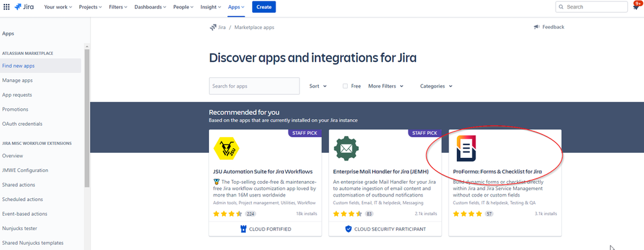Viewport: 644px width, 250px height.
Task: Open the Dashboards menu
Action: pos(150,7)
